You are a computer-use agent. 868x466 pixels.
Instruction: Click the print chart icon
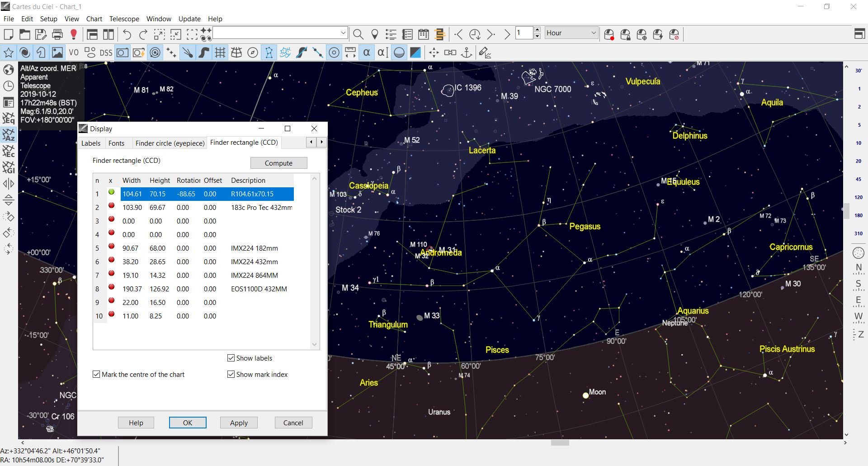(x=57, y=34)
